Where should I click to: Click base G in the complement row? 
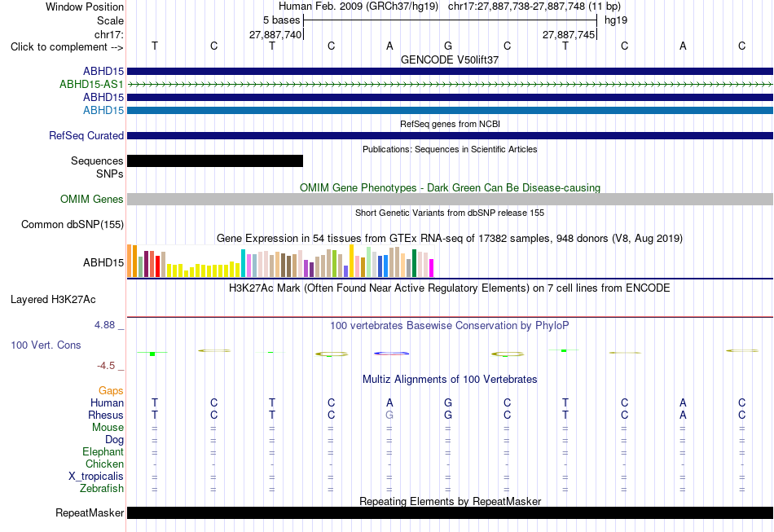tap(448, 46)
